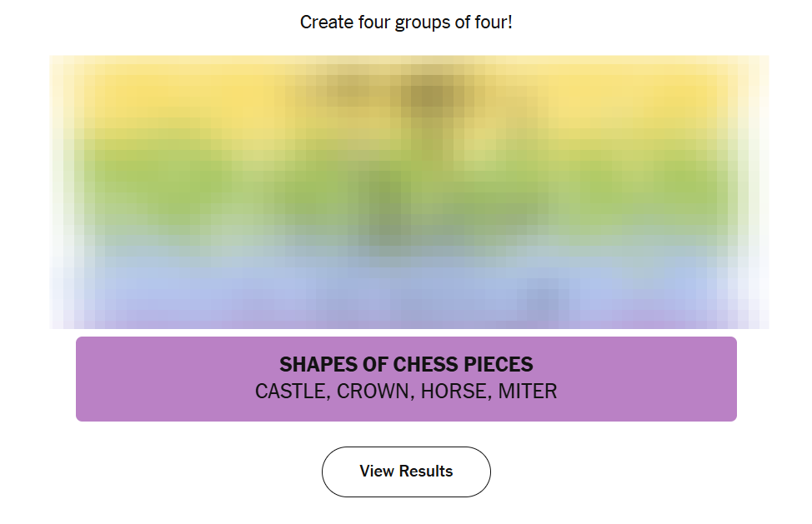
Task: Click the word MITER in purple group
Action: point(528,392)
